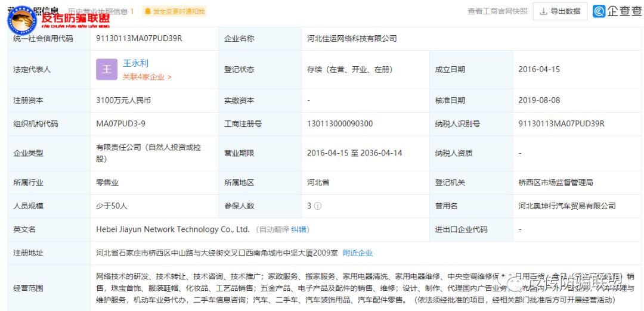644x311 pixels.
Task: Click the 企查查 logo
Action: click(x=617, y=11)
